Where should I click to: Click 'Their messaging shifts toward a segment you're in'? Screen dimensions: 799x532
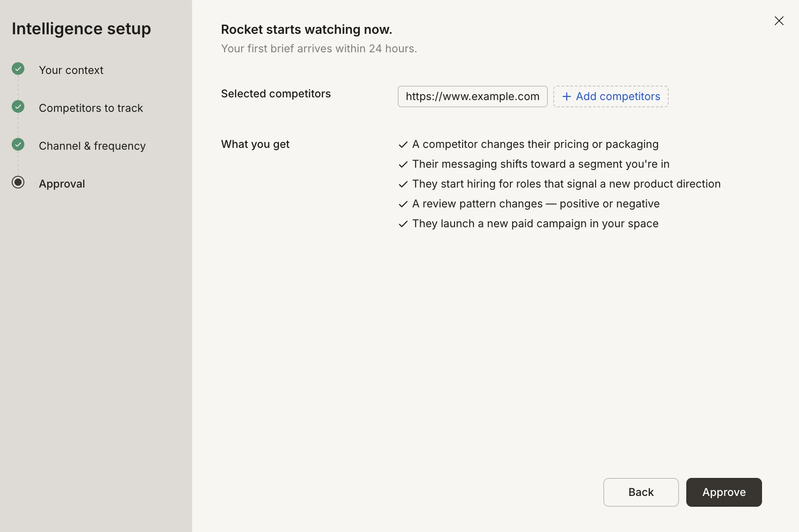[541, 164]
